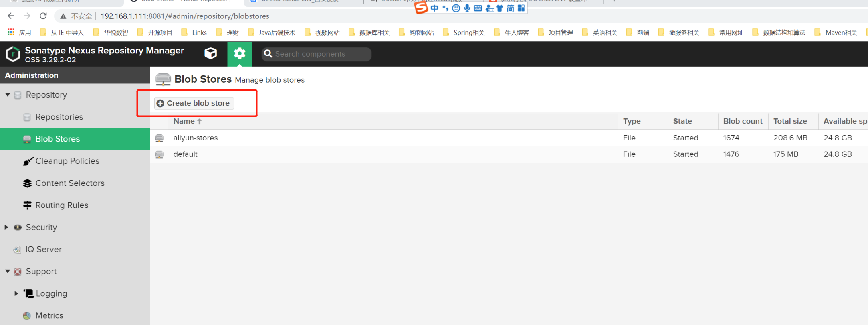The height and width of the screenshot is (325, 868).
Task: Click the Repository database icon in sidebar
Action: (x=18, y=95)
